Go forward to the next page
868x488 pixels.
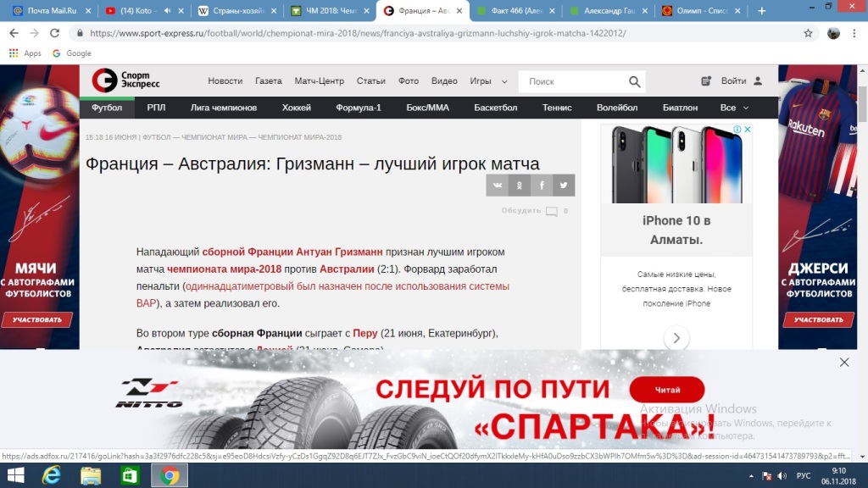(34, 33)
